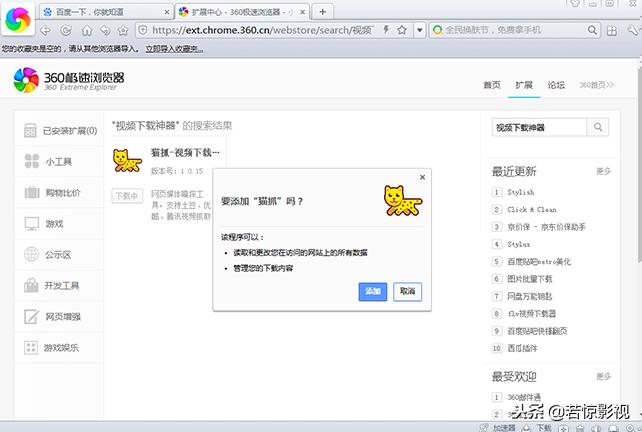Open 已安装扩展(0) in sidebar

tap(60, 131)
